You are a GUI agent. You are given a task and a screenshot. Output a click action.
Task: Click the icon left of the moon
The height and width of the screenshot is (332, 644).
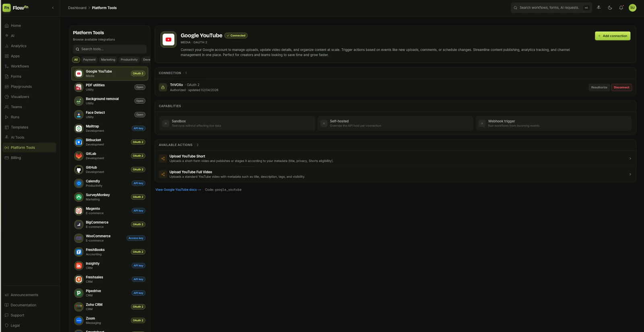[599, 8]
